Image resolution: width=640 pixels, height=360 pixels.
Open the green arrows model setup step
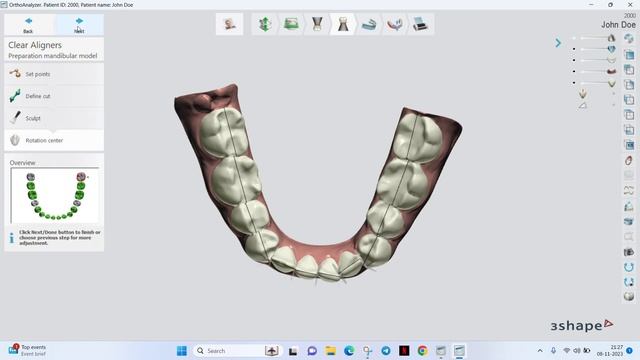[265, 24]
